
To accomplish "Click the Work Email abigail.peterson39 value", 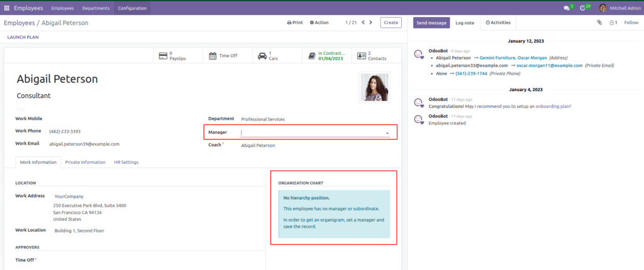I will (84, 144).
